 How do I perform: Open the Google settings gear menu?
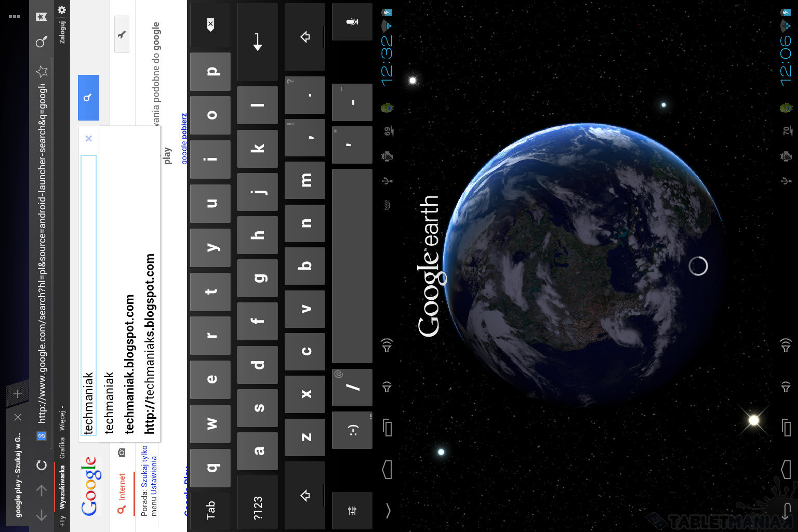click(x=62, y=10)
